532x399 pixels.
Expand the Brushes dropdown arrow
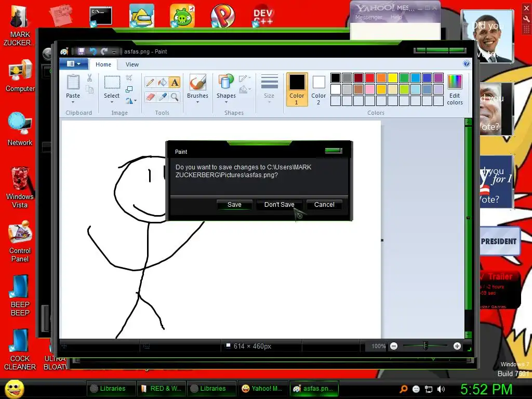coord(197,102)
